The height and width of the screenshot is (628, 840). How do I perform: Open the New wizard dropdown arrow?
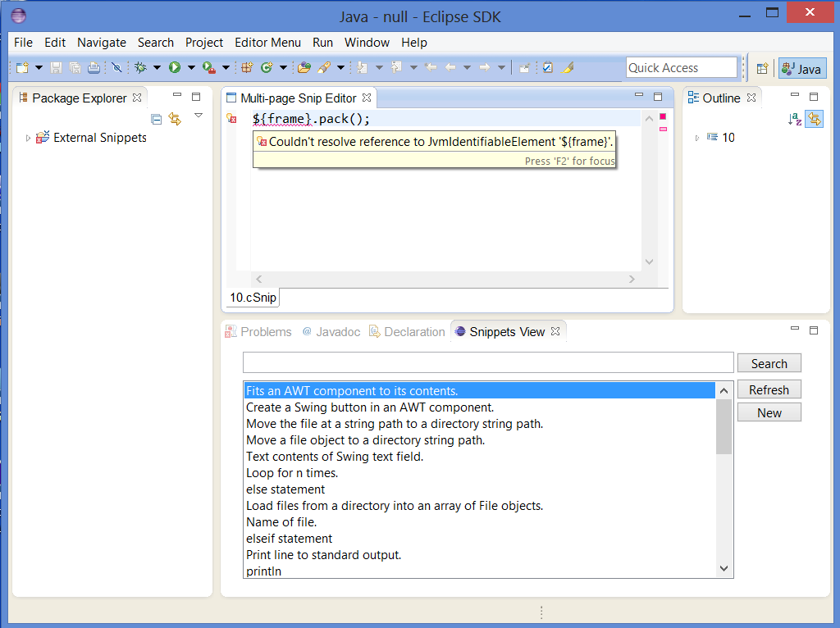pyautogui.click(x=39, y=67)
